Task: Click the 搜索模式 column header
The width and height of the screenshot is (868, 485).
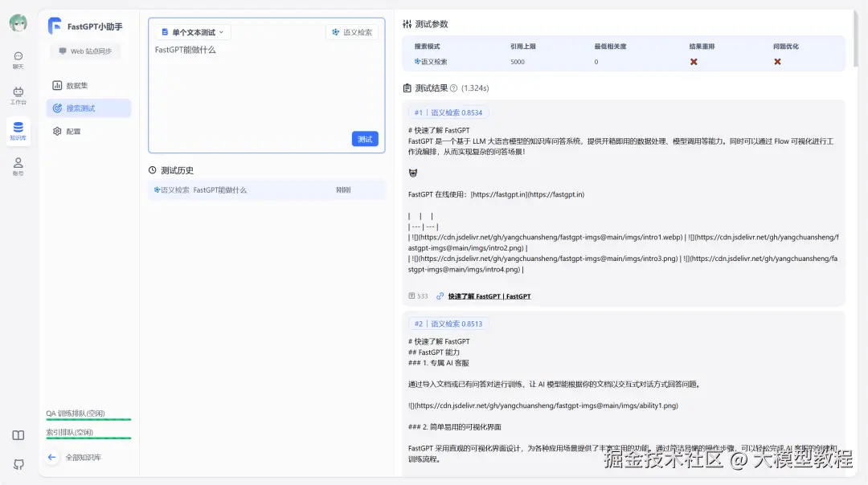Action: coord(427,47)
